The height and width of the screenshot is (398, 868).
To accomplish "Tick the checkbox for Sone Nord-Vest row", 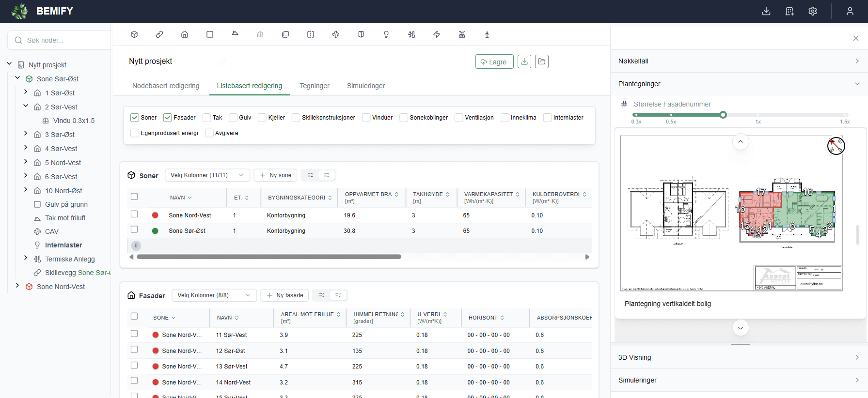I will (x=134, y=214).
